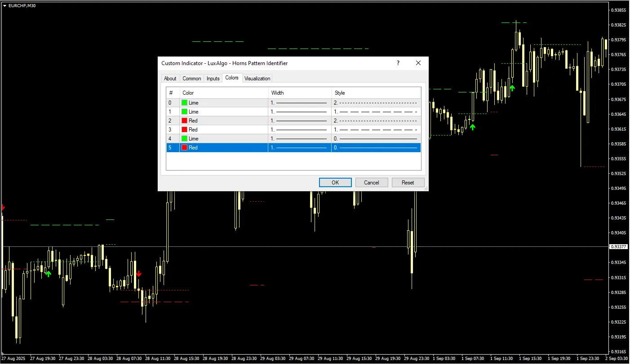Click the green up arrow near 1 Sep 11:30

512,88
